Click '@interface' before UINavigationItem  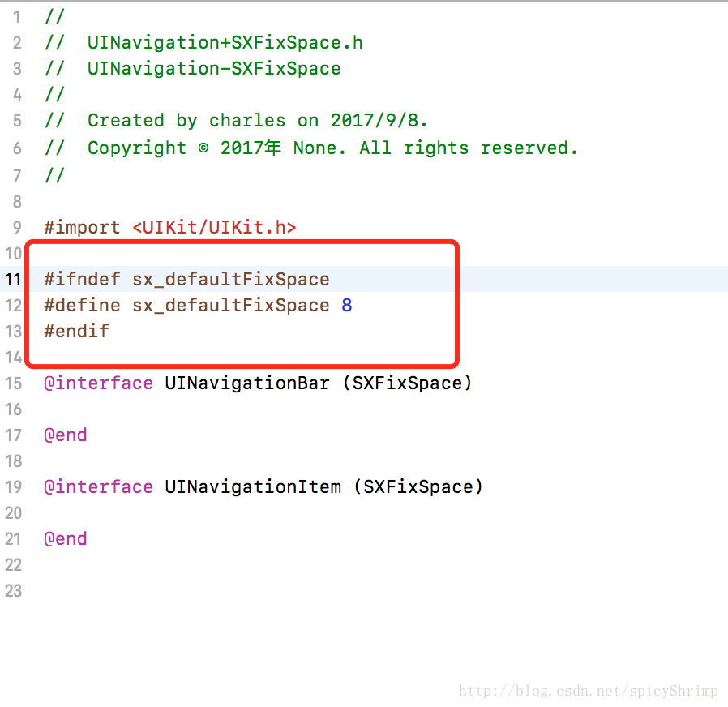pos(98,487)
